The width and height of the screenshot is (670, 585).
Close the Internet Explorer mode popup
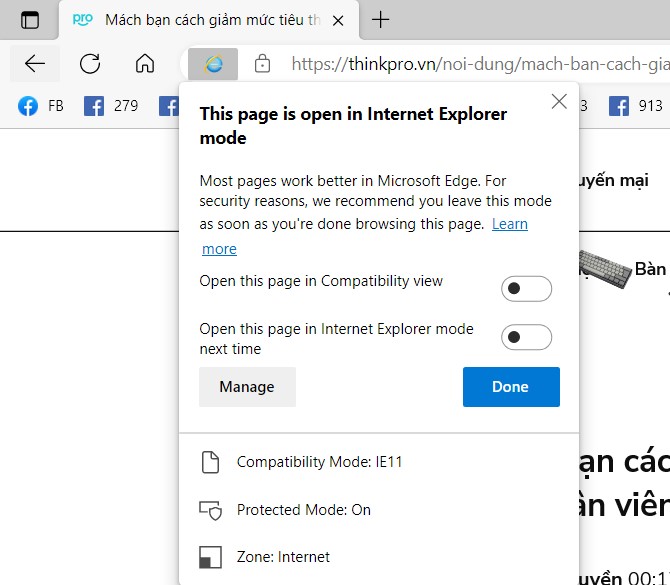pos(559,102)
